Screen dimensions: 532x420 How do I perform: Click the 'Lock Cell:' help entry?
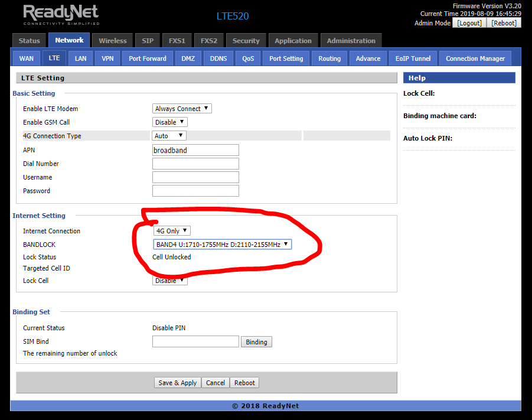coord(419,93)
